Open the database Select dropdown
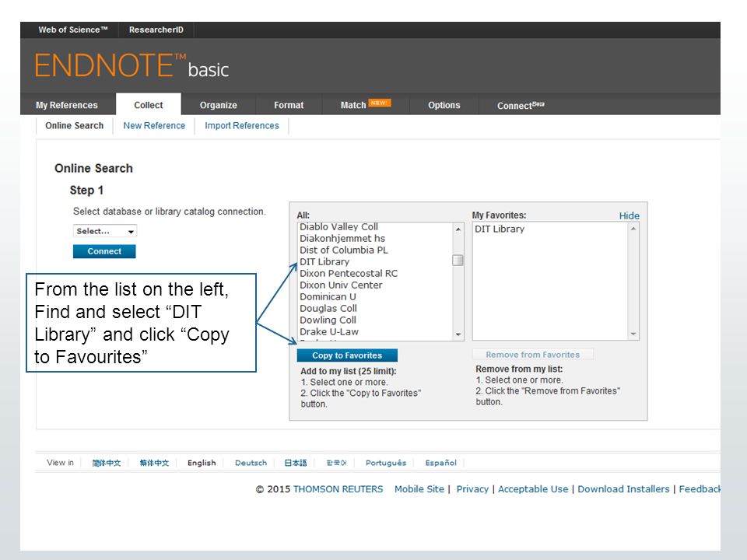Image resolution: width=747 pixels, height=560 pixels. click(105, 231)
